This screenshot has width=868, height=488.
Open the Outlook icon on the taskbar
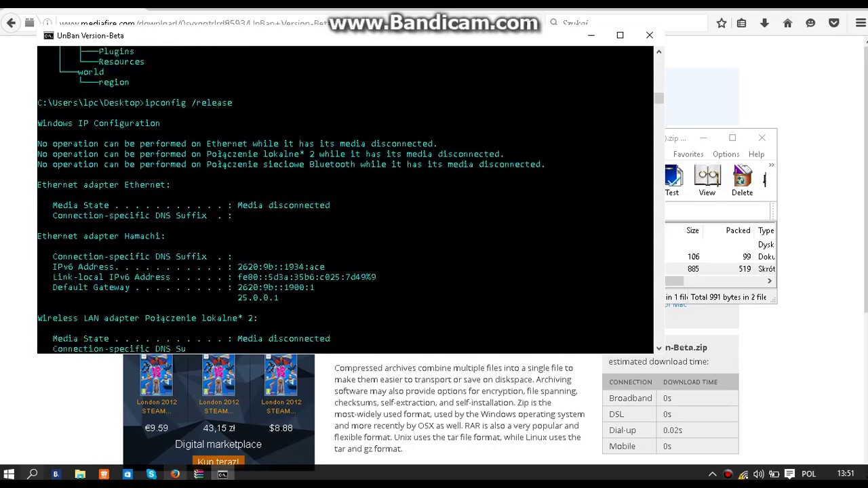(x=127, y=474)
